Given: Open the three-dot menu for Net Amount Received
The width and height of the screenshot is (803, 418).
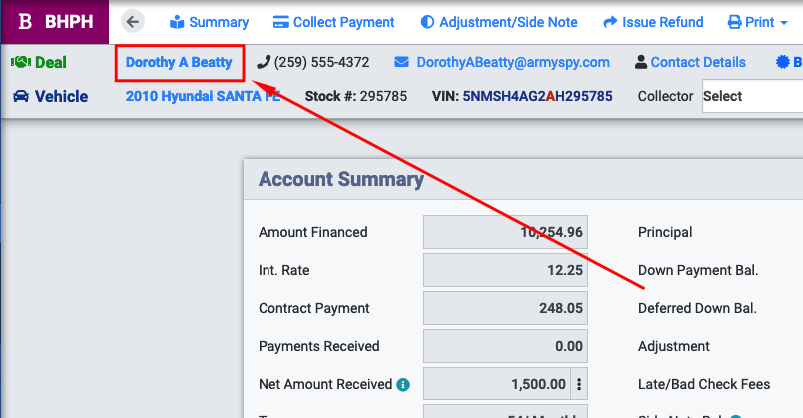Looking at the screenshot, I should click(579, 384).
